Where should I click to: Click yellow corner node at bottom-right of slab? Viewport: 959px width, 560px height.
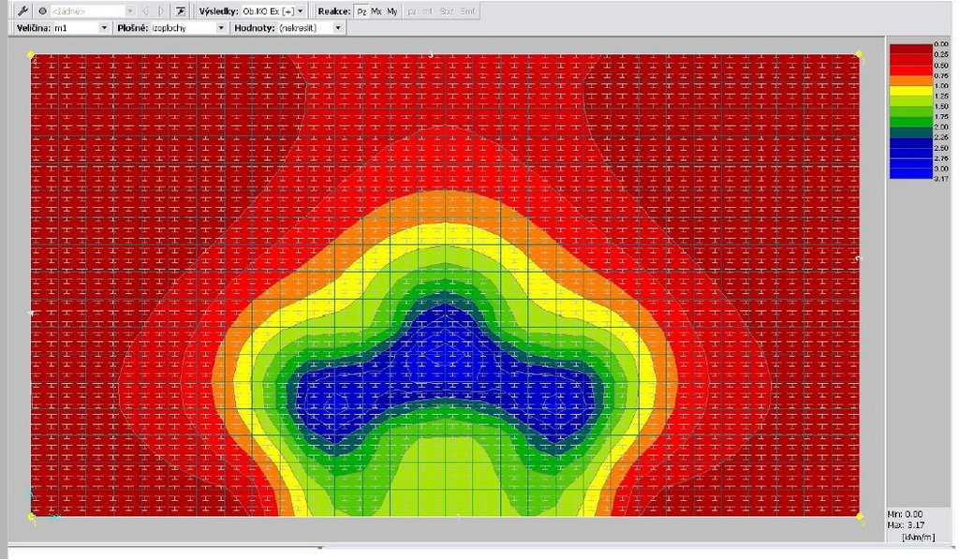point(860,514)
